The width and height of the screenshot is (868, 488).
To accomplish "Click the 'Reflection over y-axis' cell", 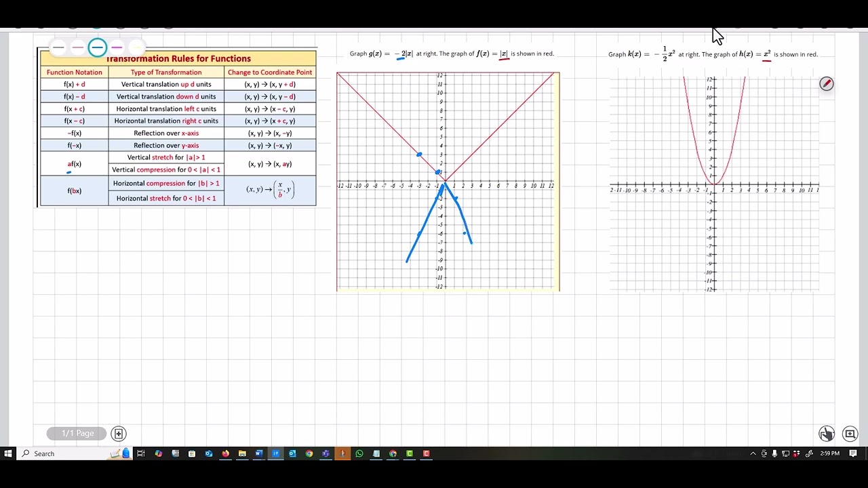I will click(x=166, y=146).
